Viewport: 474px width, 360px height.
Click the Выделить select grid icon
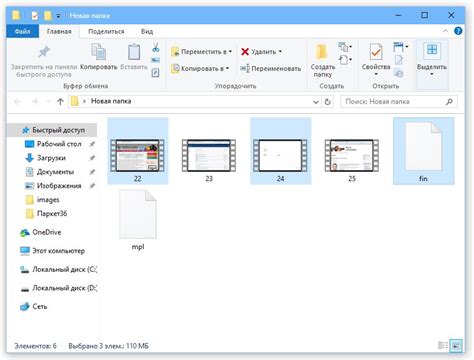432,50
